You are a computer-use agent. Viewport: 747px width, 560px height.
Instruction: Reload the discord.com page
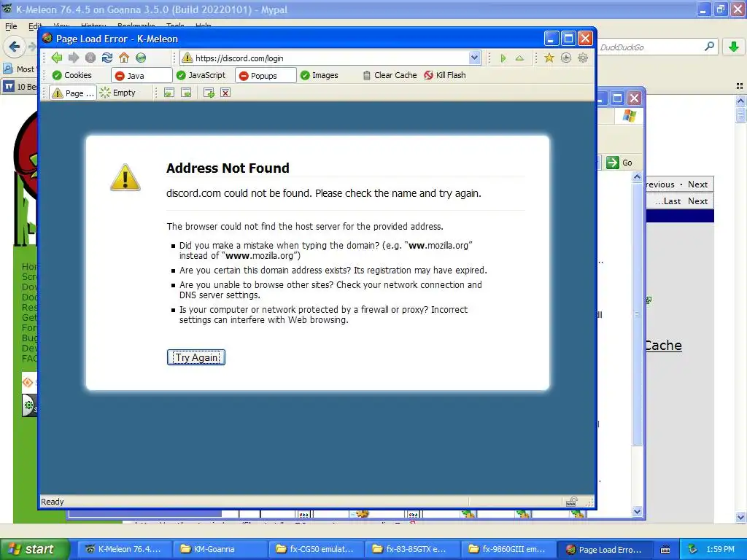coord(107,58)
